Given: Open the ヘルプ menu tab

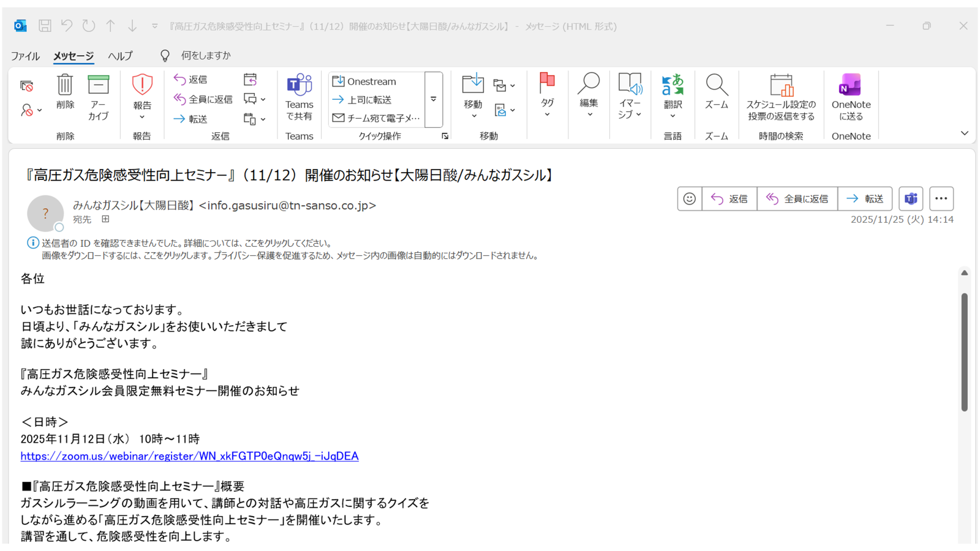Looking at the screenshot, I should [120, 55].
